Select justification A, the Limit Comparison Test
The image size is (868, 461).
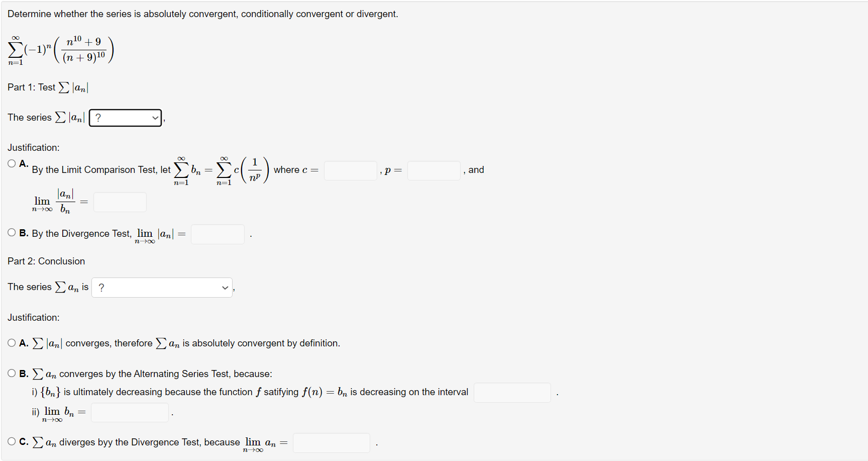[11, 163]
